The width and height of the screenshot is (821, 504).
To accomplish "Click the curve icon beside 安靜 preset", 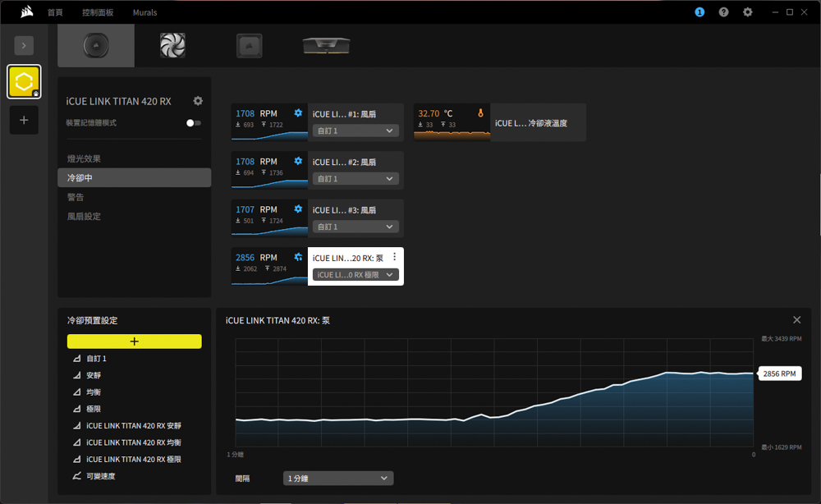I will pos(77,375).
